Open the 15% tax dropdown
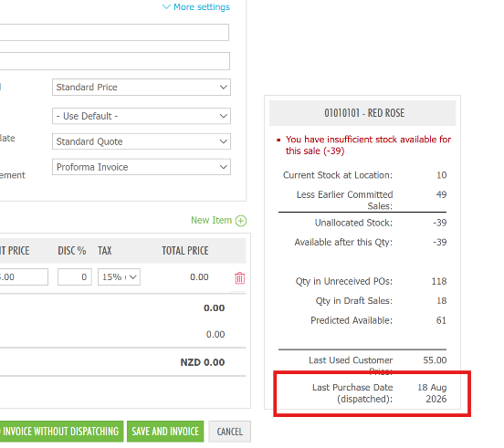 pos(119,276)
